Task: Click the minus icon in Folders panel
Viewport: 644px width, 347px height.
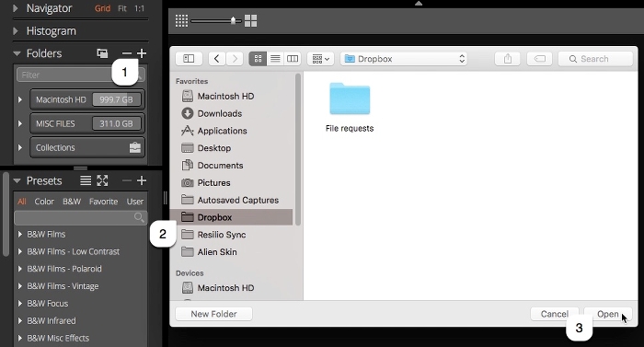Action: [127, 53]
